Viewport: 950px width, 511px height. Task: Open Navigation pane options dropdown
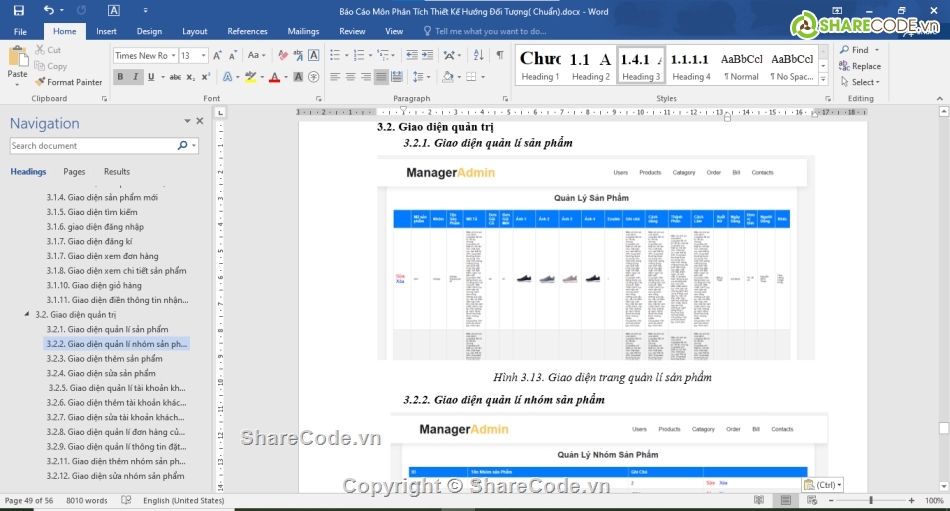[x=187, y=121]
